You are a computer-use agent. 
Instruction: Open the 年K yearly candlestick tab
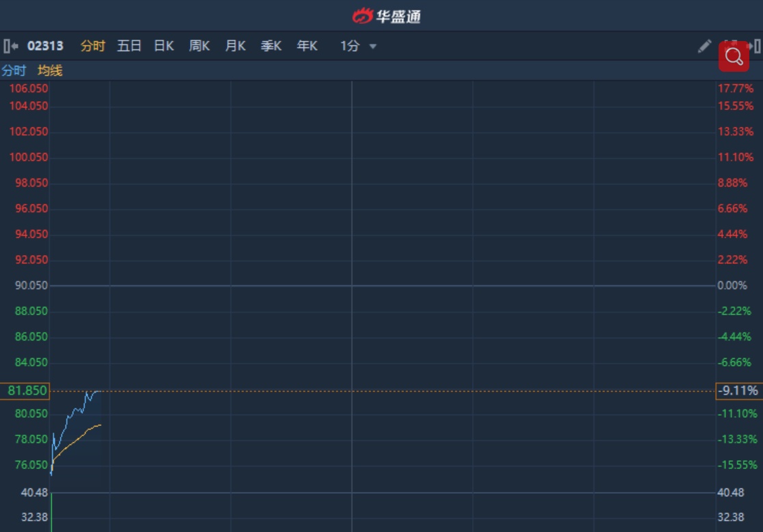click(307, 46)
